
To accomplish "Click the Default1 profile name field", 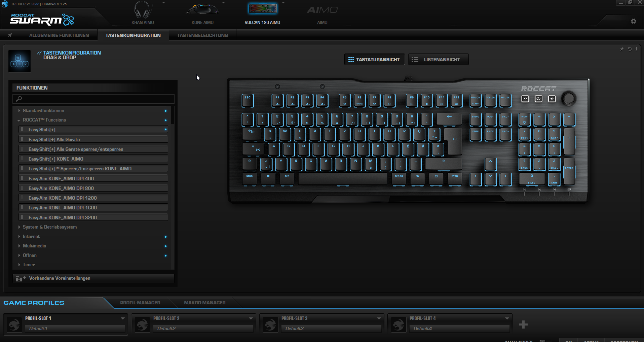I will click(75, 329).
